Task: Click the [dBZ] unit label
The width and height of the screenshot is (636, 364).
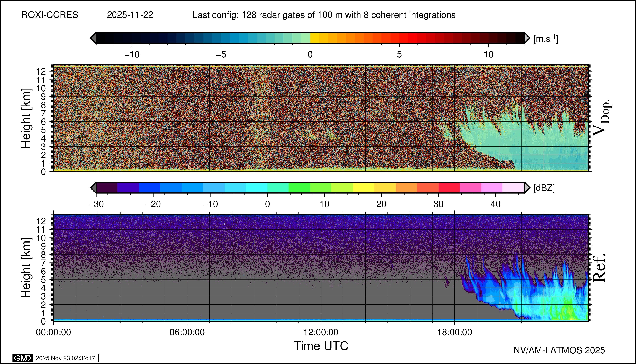Action: (544, 188)
